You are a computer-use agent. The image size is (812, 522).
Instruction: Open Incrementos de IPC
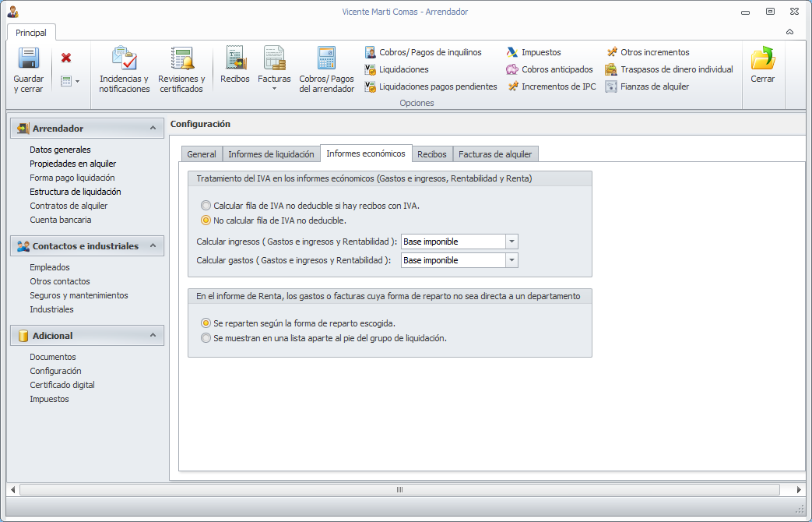551,86
